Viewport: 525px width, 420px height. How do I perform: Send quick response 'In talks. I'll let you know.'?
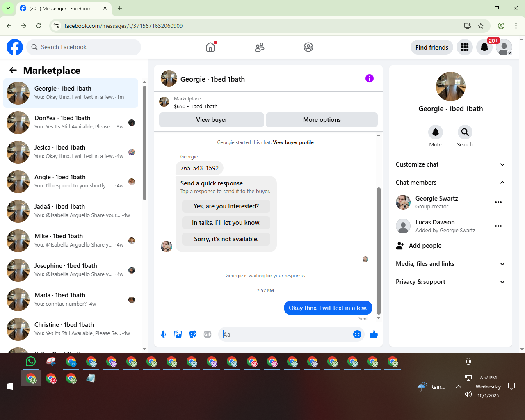pyautogui.click(x=226, y=223)
